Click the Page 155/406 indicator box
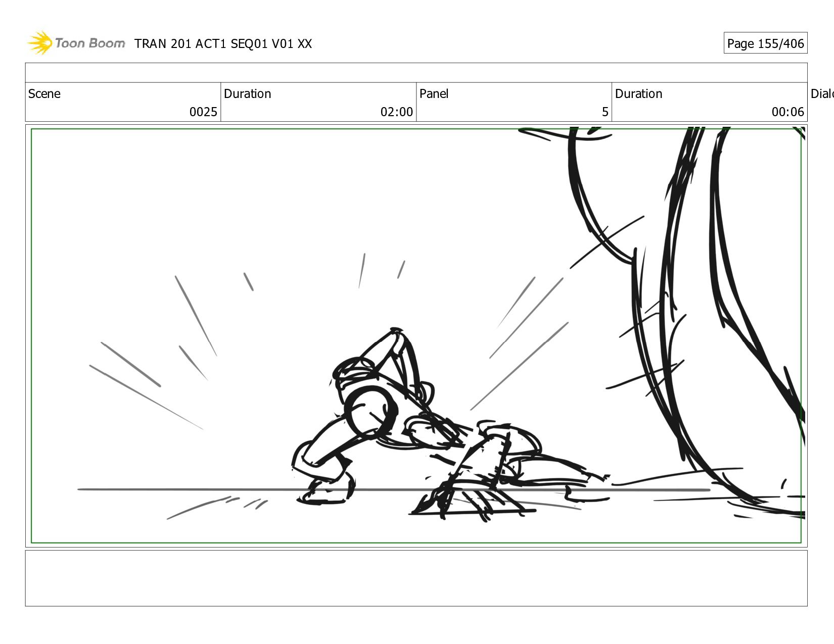The image size is (834, 644). 765,43
